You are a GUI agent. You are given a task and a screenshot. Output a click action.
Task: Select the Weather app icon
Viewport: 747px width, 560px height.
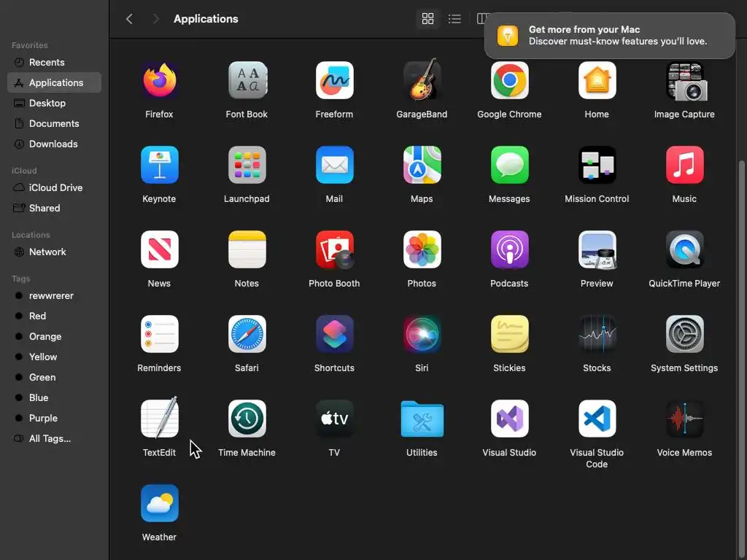[x=160, y=503]
